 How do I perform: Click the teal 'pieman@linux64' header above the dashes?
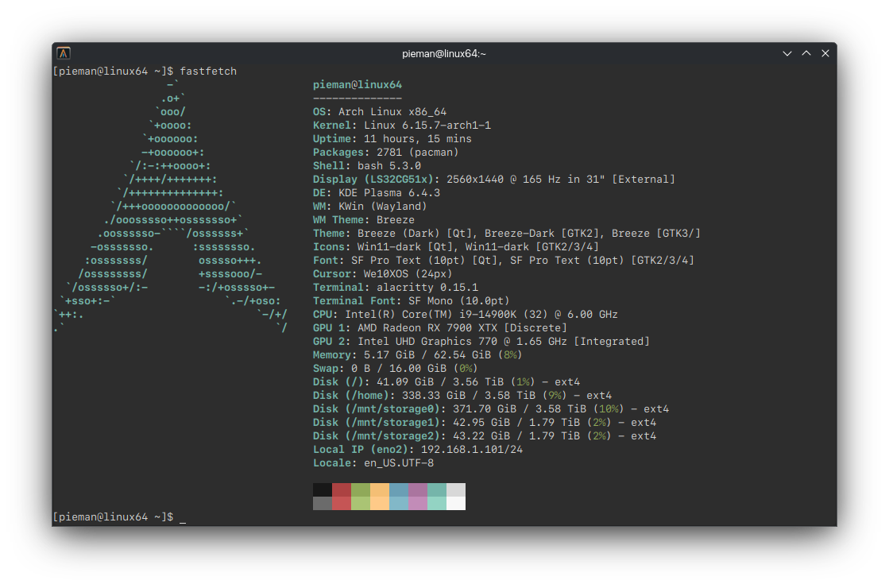[x=358, y=85]
